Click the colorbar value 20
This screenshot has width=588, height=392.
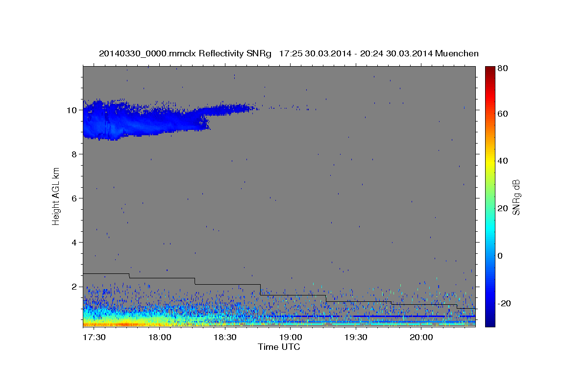click(x=502, y=208)
